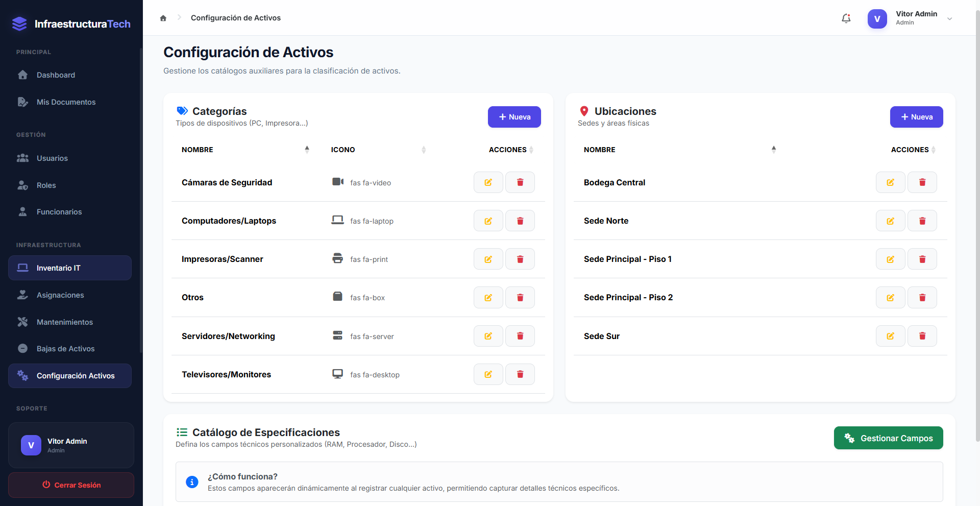The height and width of the screenshot is (506, 980).
Task: Edit the Bodega Central location
Action: pos(891,182)
